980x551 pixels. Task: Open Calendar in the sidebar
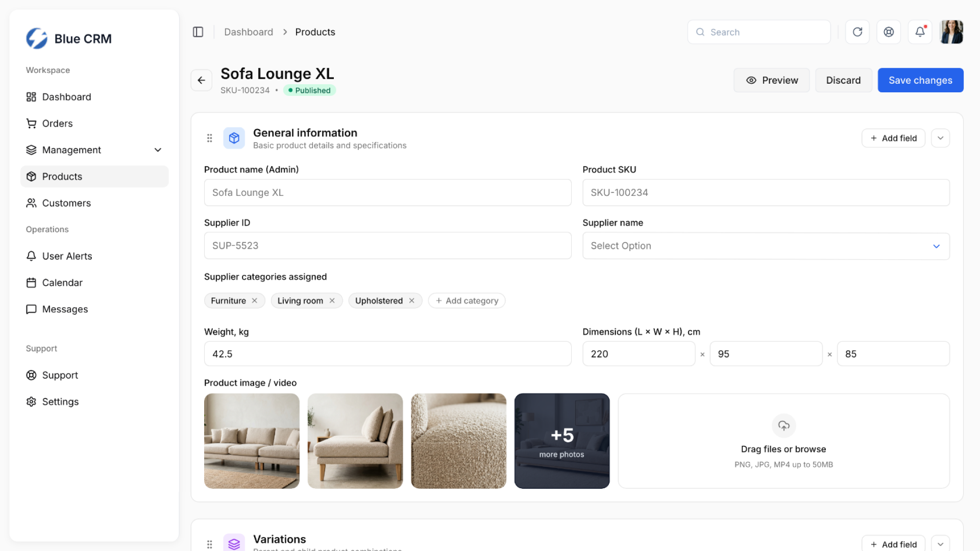pos(94,283)
